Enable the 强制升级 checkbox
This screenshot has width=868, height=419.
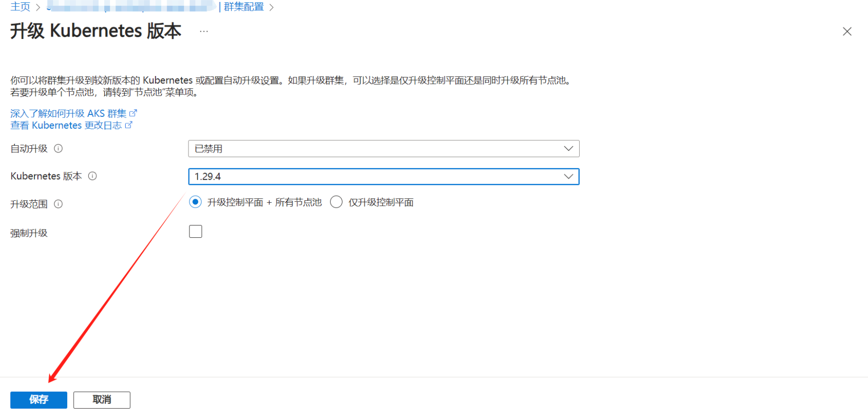point(195,231)
